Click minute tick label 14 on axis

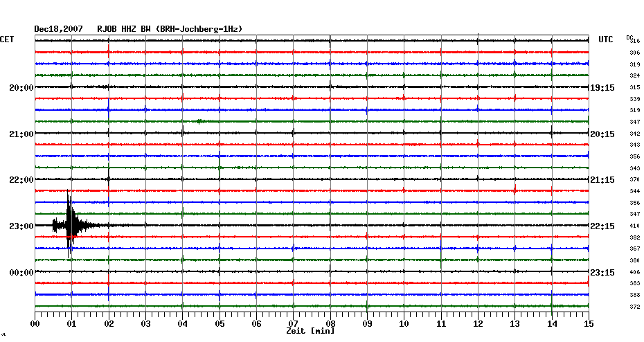pos(552,324)
